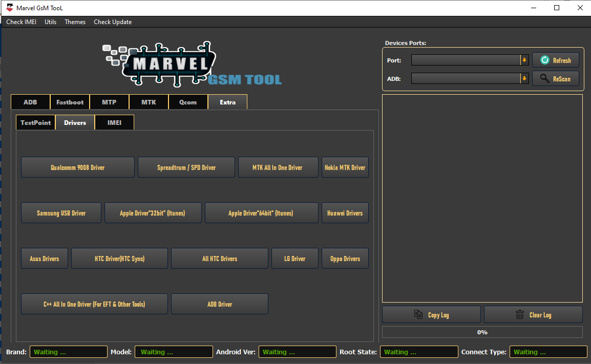Switch to the IMEI tab
Viewport: 591px width, 364px height.
114,122
